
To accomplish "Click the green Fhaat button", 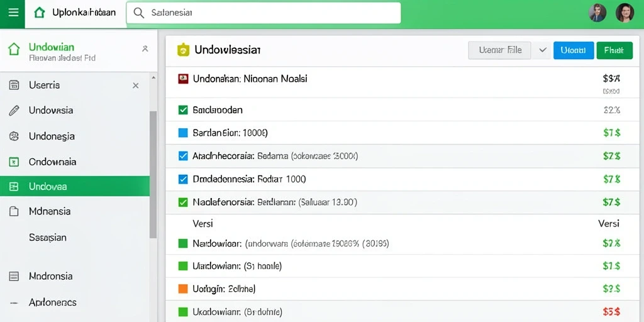I will tap(614, 50).
